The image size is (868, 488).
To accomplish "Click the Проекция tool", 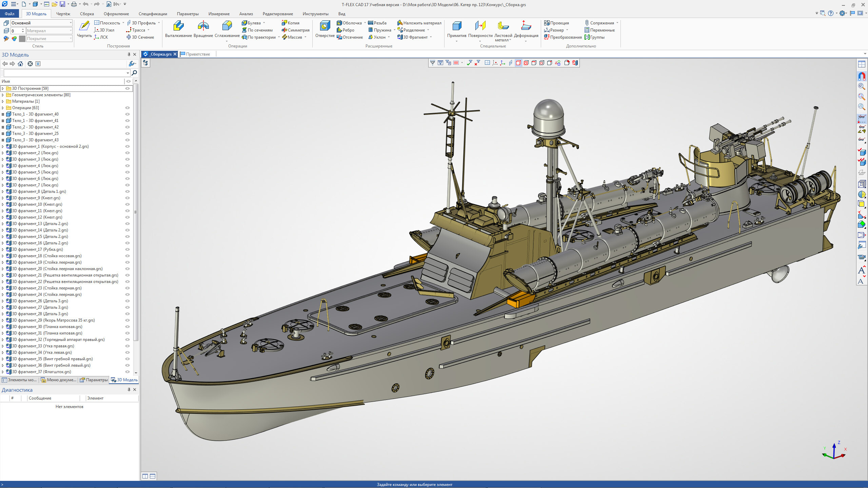I will [x=556, y=23].
